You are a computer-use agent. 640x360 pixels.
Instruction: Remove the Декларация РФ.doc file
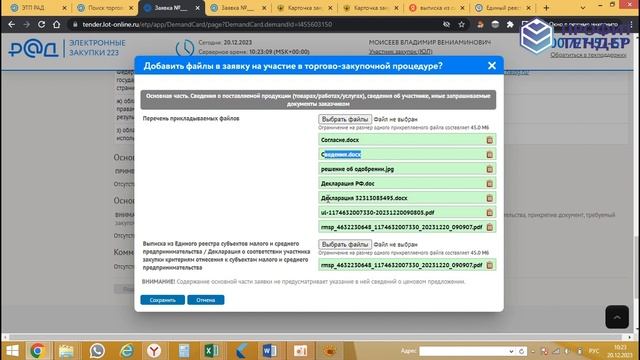coord(489,184)
